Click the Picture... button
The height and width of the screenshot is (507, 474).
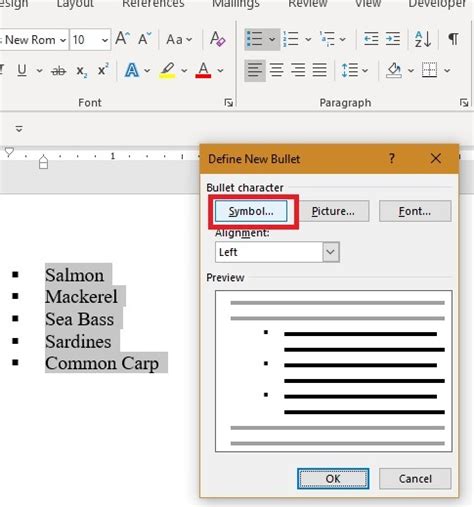pyautogui.click(x=333, y=211)
